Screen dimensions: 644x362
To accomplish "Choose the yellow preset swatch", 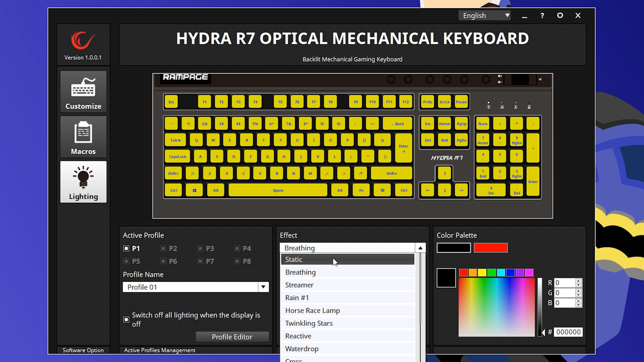I will (x=482, y=273).
